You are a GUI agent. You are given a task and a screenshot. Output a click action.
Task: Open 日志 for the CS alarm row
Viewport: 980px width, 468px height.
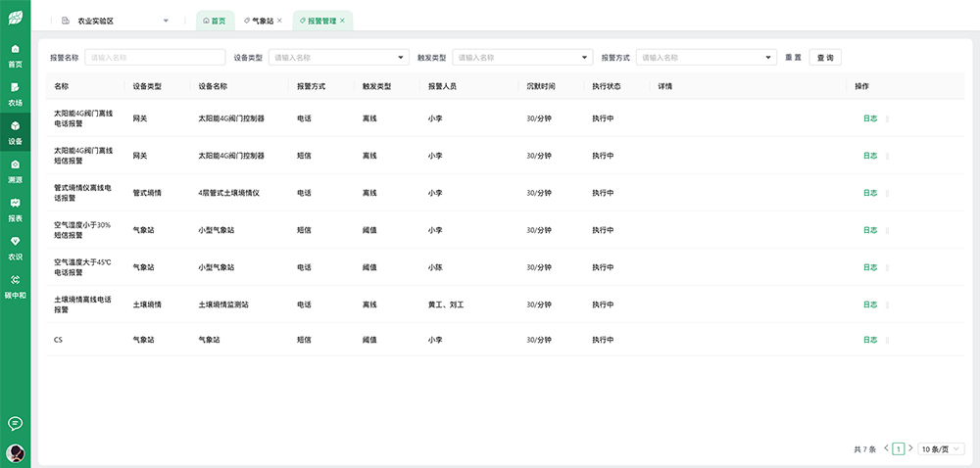pos(869,340)
